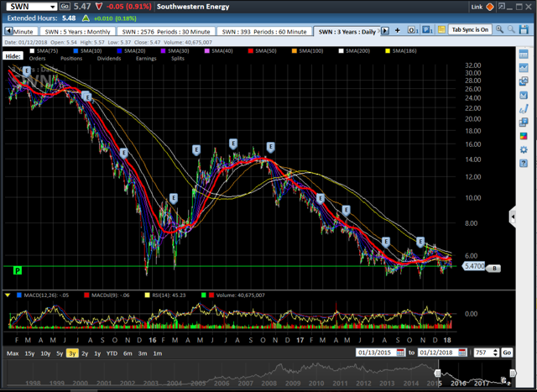Open the chart layout panels icon

pos(524,123)
